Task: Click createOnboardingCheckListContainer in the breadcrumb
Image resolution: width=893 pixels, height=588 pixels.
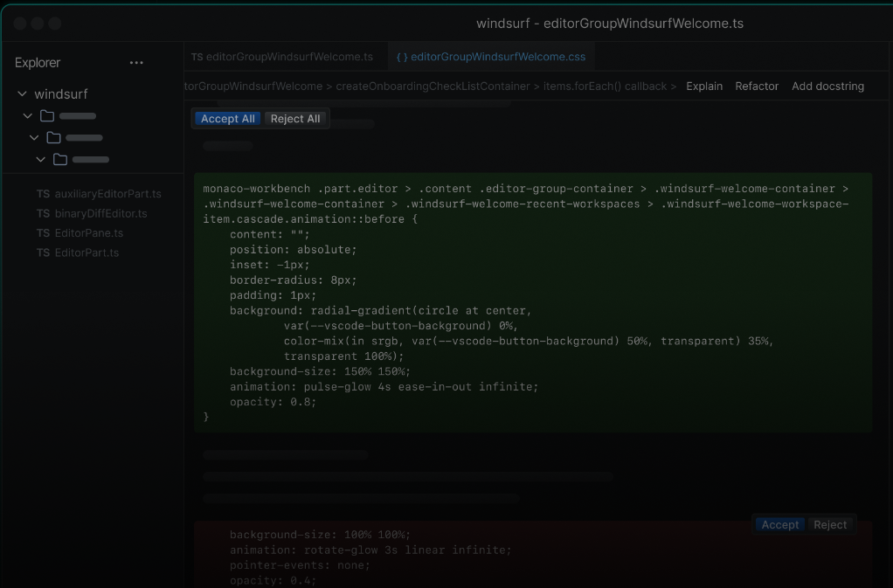Action: (433, 86)
